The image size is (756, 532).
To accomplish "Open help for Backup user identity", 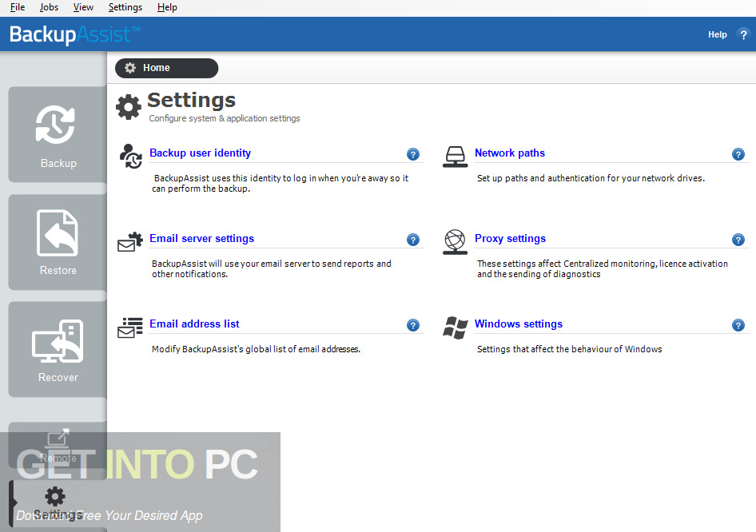I will tap(412, 154).
